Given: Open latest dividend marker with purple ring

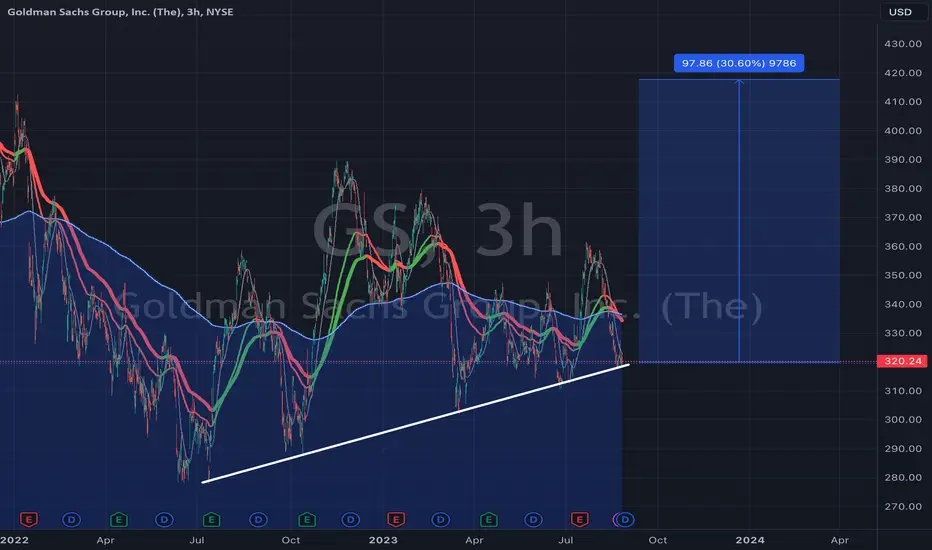Looking at the screenshot, I should 625,520.
